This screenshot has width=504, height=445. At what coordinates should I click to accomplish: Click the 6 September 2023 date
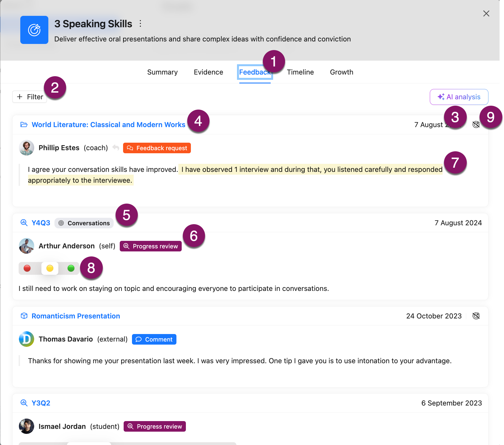451,403
